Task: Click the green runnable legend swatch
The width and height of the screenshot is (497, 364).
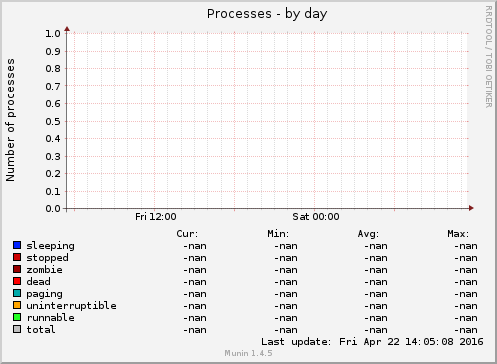Action: pos(17,317)
